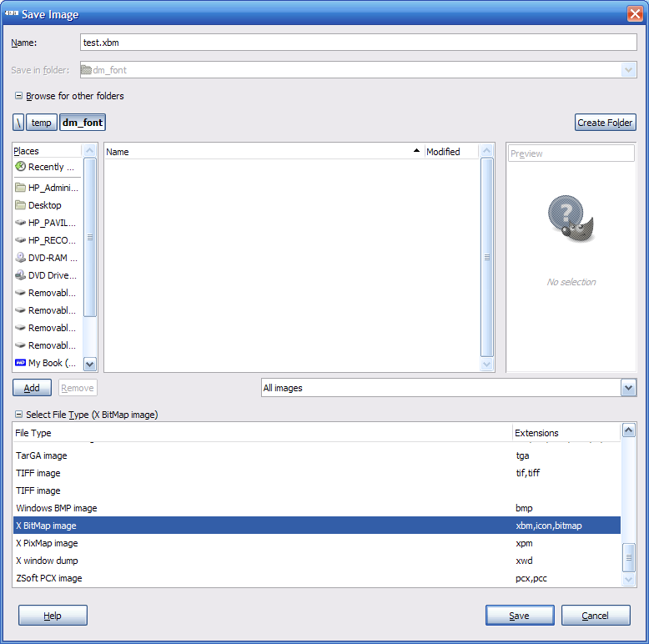Image resolution: width=649 pixels, height=644 pixels.
Task: Add a bookmark with Add button
Action: coord(32,388)
